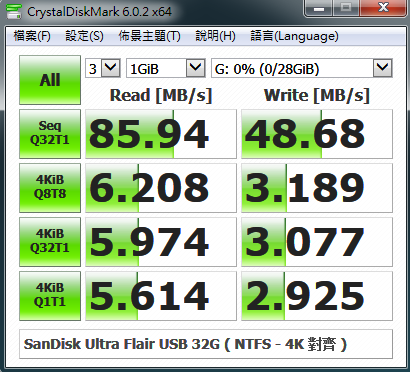This screenshot has width=410, height=372.
Task: Open the 佈景主題(T) menu
Action: tap(149, 36)
